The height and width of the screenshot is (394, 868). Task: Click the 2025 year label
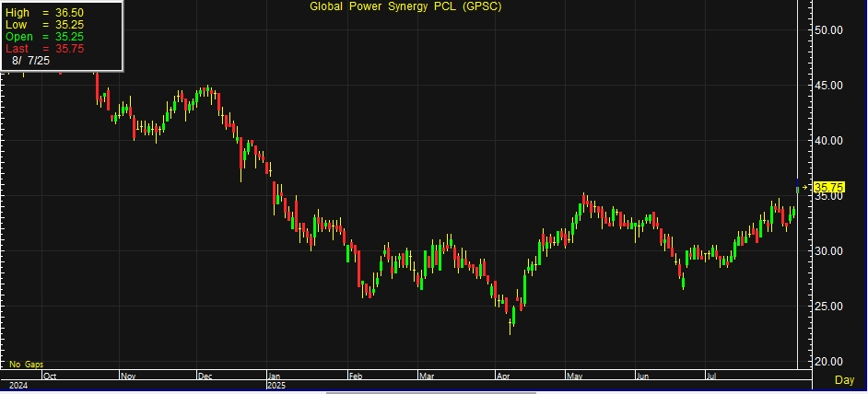tap(276, 385)
